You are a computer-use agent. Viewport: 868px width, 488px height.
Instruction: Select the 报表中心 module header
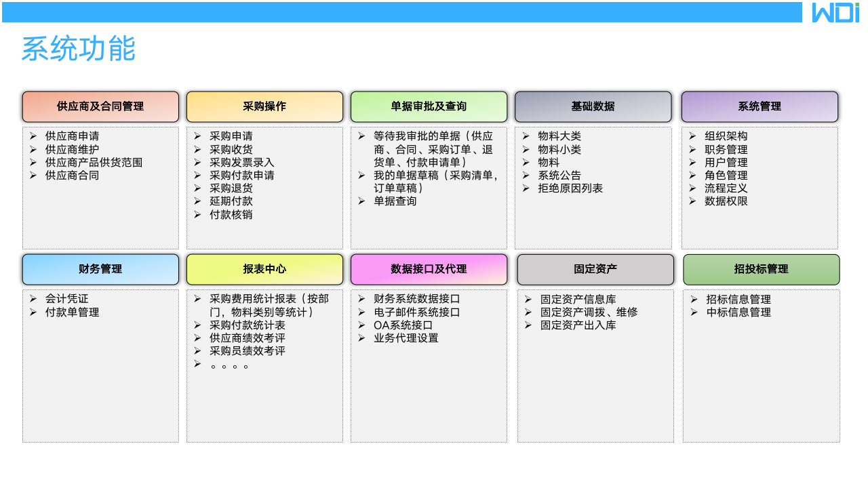click(x=264, y=269)
